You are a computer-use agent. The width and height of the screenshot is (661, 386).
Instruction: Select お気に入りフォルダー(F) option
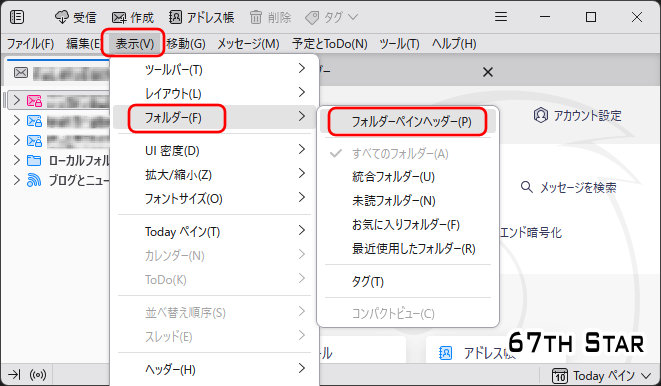click(408, 225)
